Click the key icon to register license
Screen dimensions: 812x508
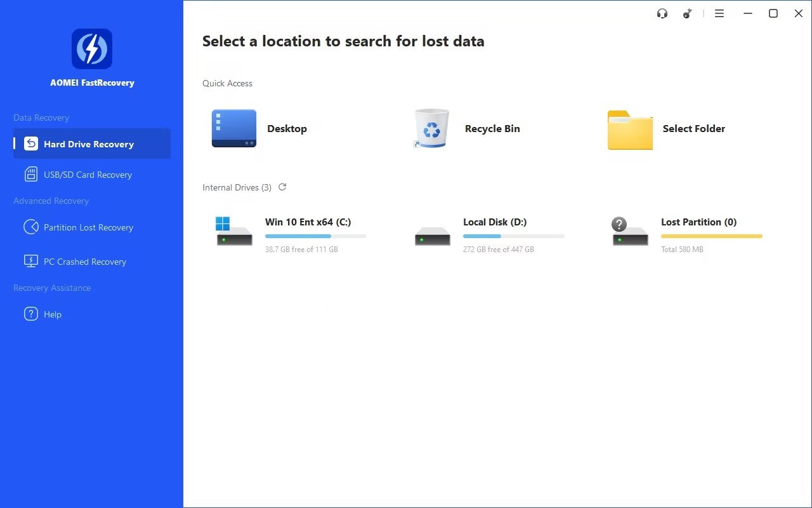[687, 13]
